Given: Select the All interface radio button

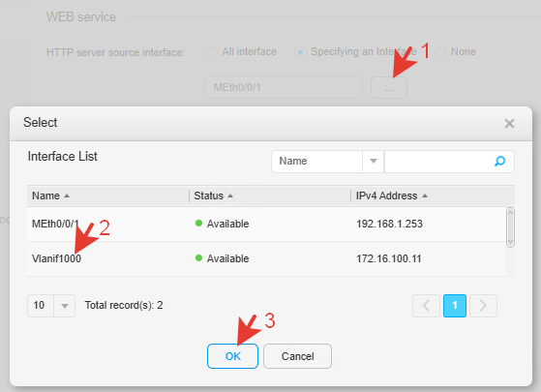Looking at the screenshot, I should [211, 52].
